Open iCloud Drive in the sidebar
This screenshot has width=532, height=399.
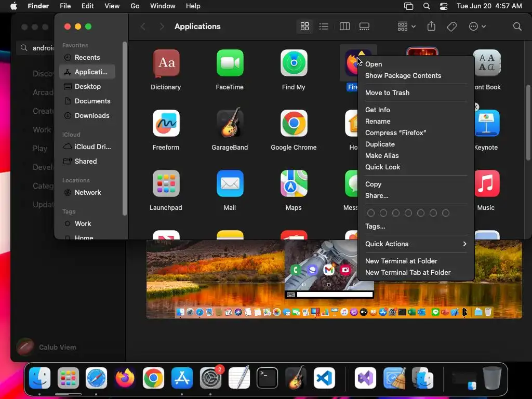pos(87,147)
